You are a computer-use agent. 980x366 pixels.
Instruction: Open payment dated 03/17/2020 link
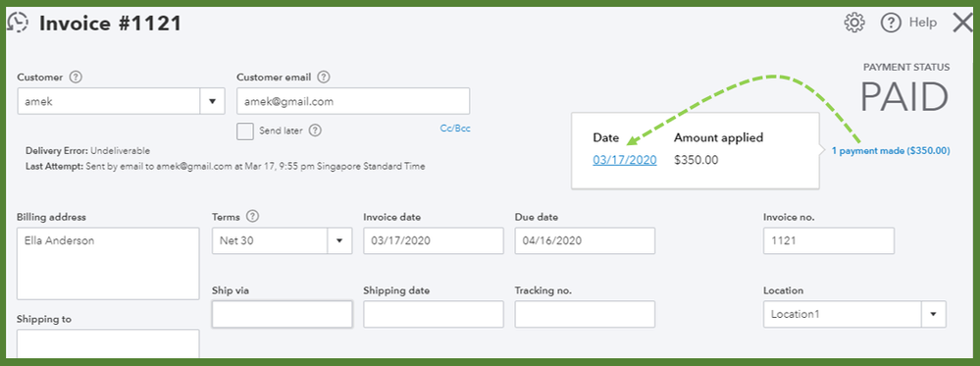tap(625, 160)
